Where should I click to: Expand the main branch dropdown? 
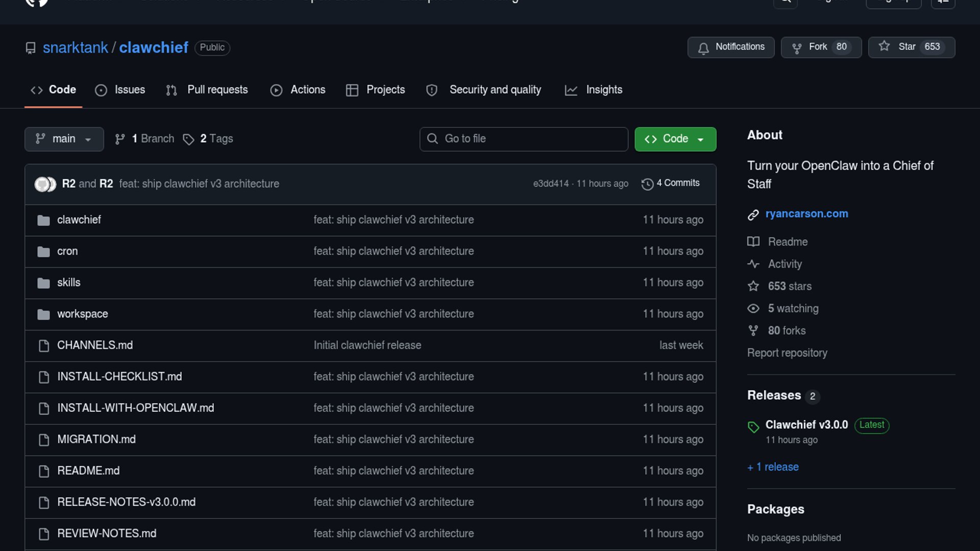(64, 139)
